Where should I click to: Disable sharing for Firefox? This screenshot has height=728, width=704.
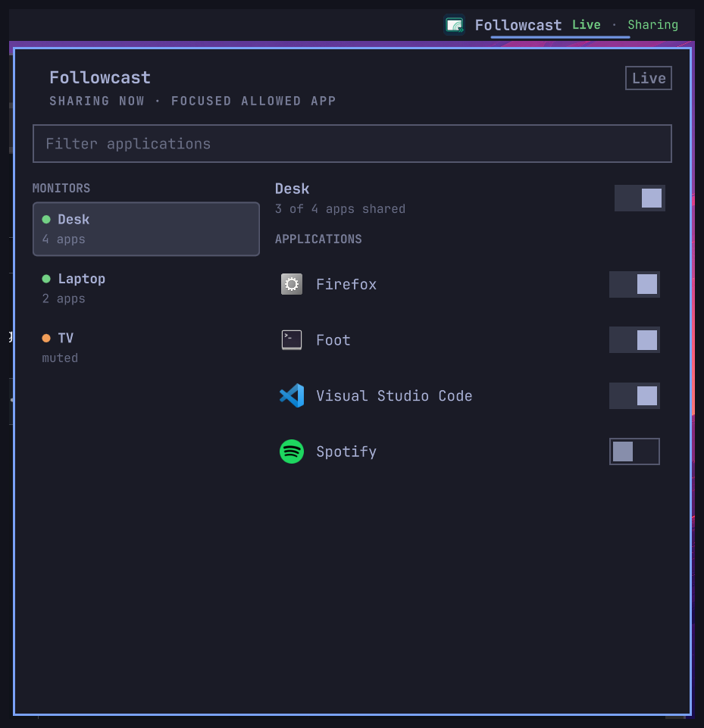tap(634, 284)
